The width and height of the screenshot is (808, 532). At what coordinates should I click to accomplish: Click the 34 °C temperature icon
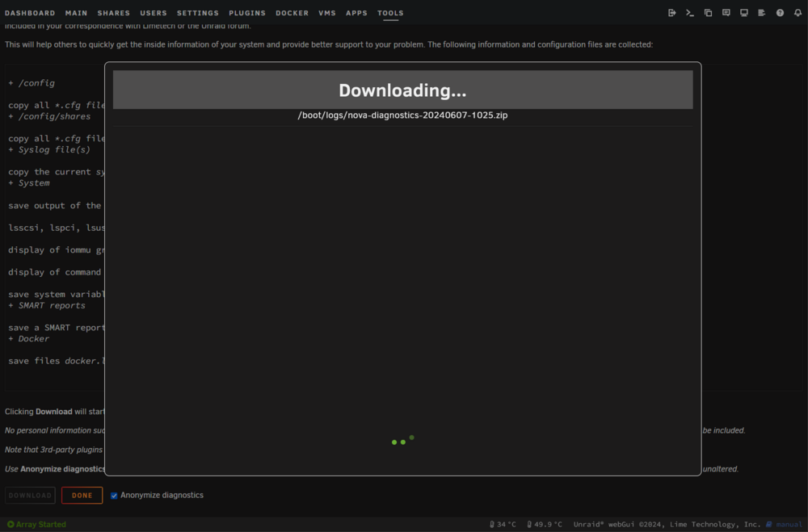click(491, 524)
